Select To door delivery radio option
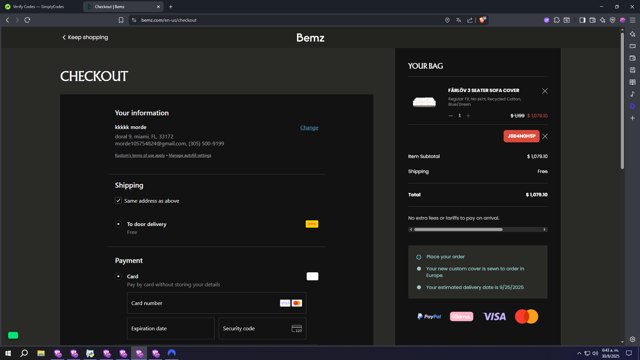The image size is (640, 360). 118,224
